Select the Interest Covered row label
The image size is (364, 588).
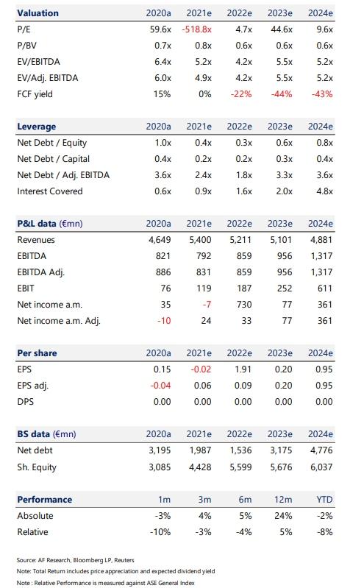(50, 191)
